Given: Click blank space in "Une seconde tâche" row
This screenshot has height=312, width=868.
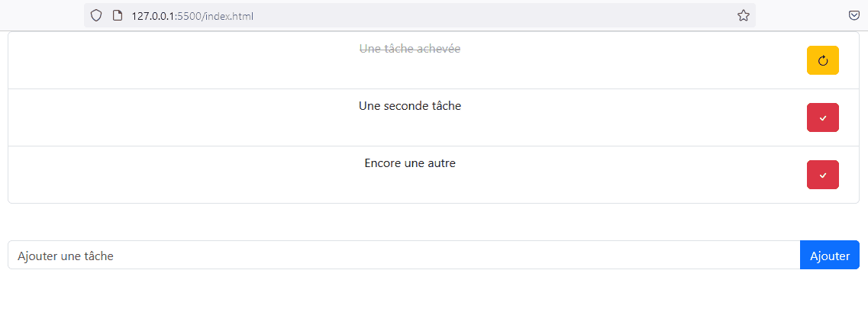Looking at the screenshot, I should tap(182, 117).
